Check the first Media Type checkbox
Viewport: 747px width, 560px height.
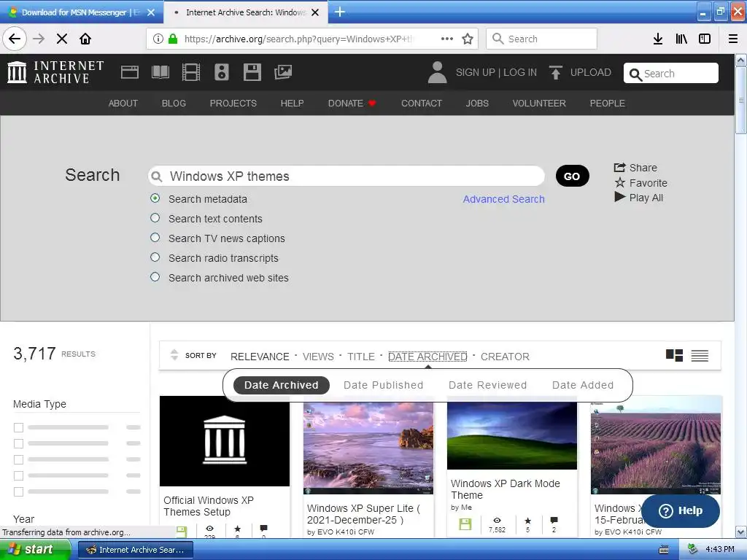point(18,427)
